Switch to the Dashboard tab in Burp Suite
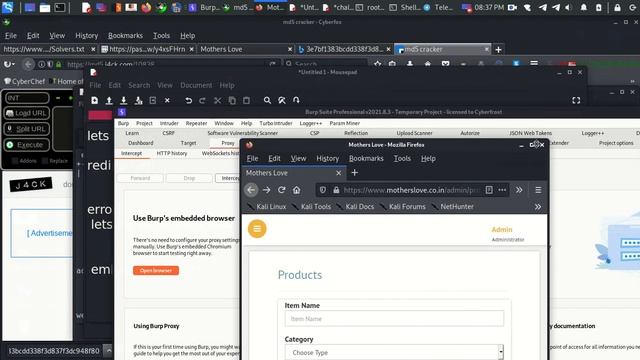Screen dimensions: 640x360 point(140,143)
